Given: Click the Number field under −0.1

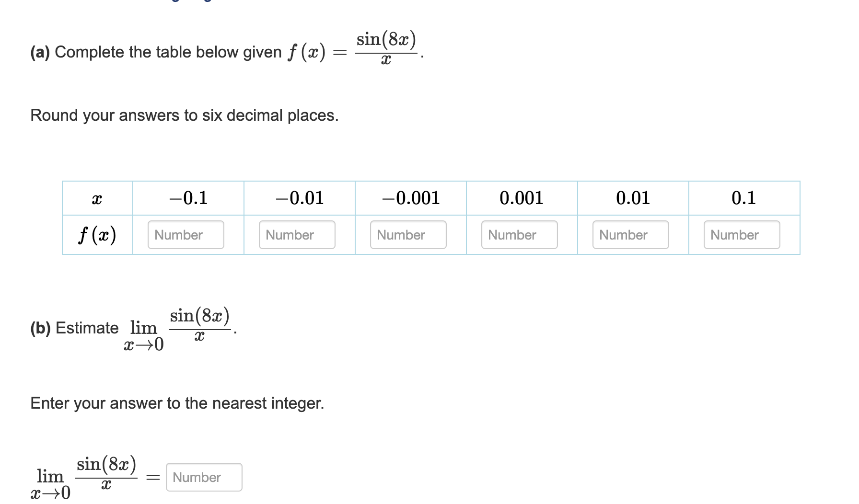Looking at the screenshot, I should tap(186, 234).
